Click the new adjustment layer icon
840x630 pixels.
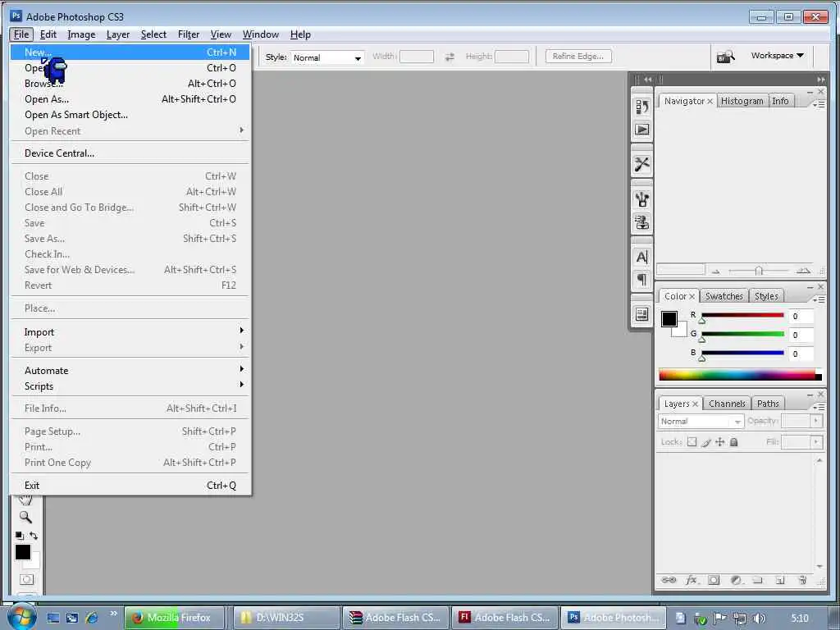click(736, 580)
